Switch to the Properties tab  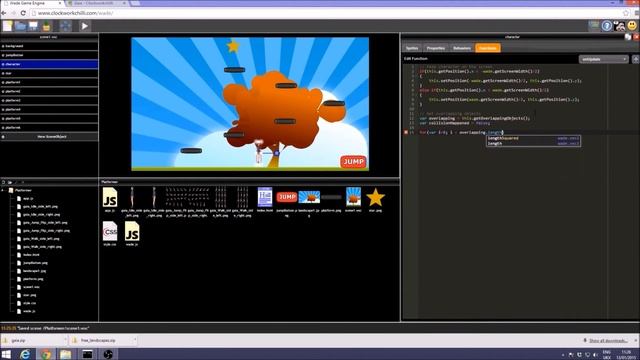click(436, 48)
